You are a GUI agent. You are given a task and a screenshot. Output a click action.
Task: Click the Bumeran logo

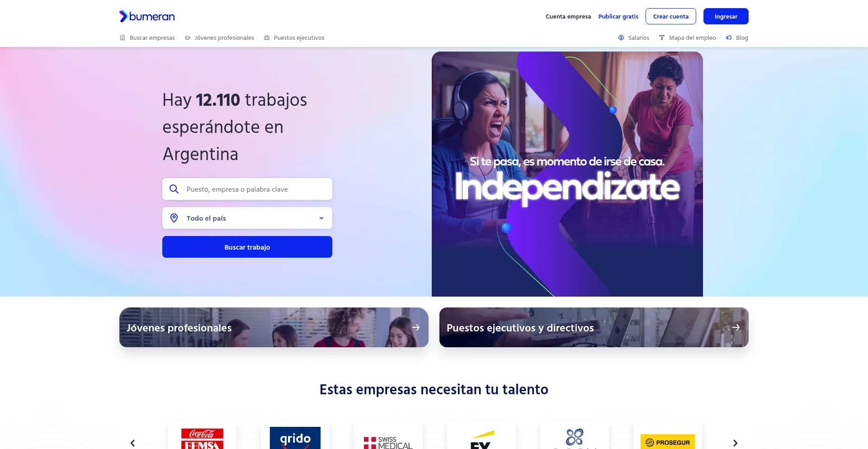pos(147,16)
